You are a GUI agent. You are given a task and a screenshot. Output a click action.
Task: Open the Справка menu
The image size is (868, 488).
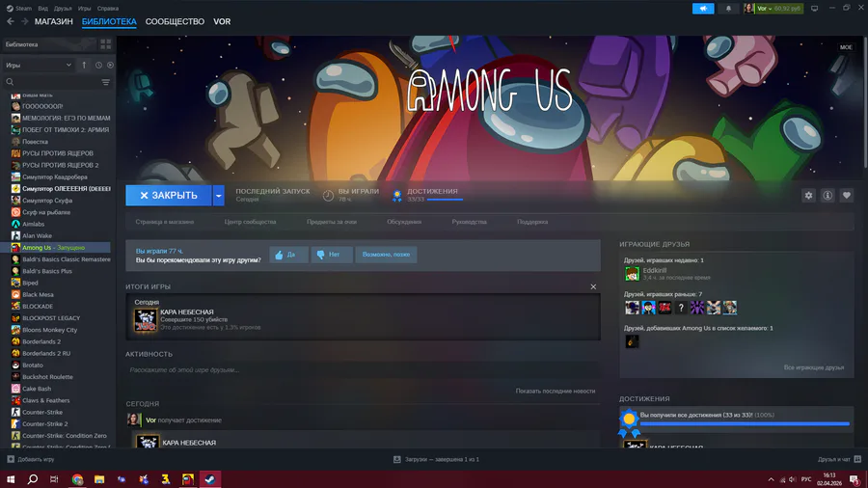click(x=107, y=9)
